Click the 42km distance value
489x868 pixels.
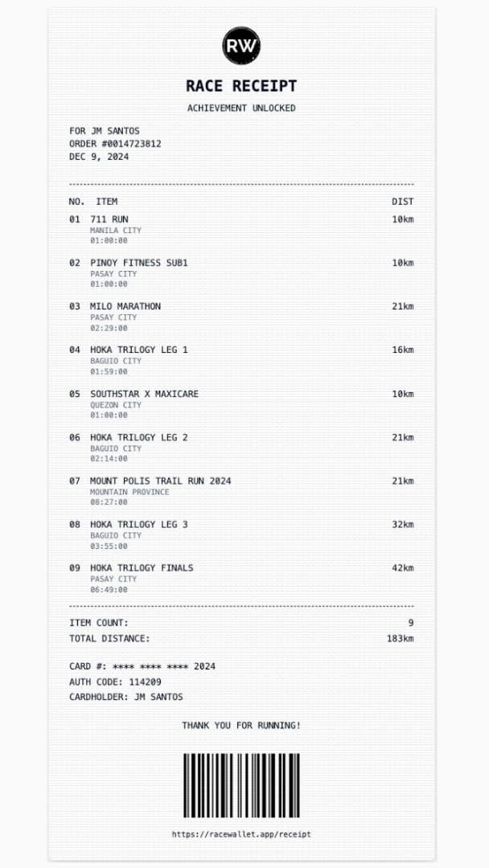pyautogui.click(x=403, y=567)
